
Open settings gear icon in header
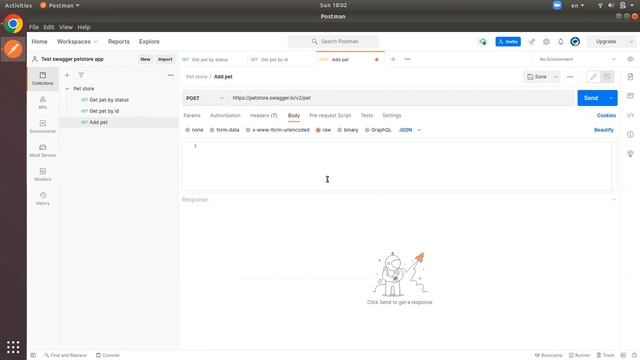[546, 42]
